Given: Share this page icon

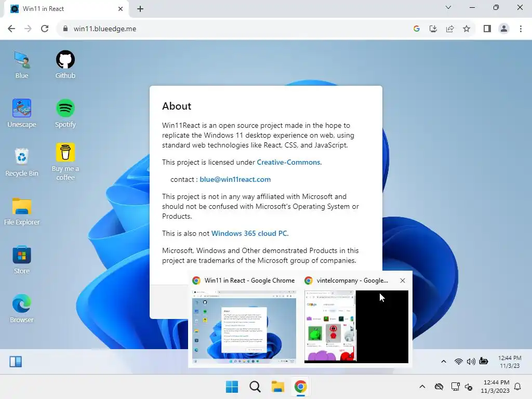Looking at the screenshot, I should coord(450,29).
